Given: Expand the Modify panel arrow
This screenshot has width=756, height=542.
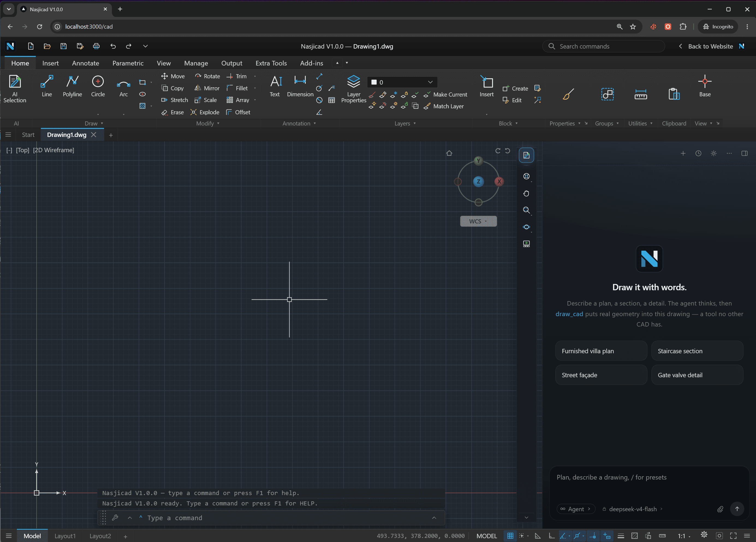Looking at the screenshot, I should (218, 123).
